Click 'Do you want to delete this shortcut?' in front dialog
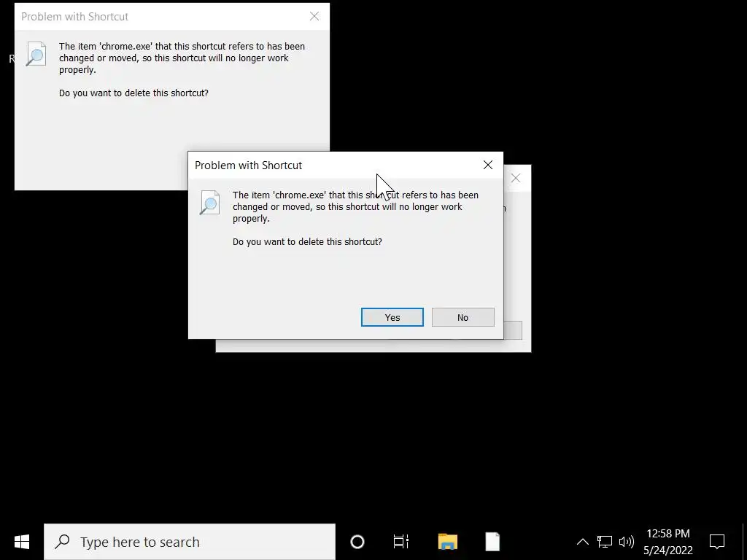The width and height of the screenshot is (747, 560). coord(307,241)
